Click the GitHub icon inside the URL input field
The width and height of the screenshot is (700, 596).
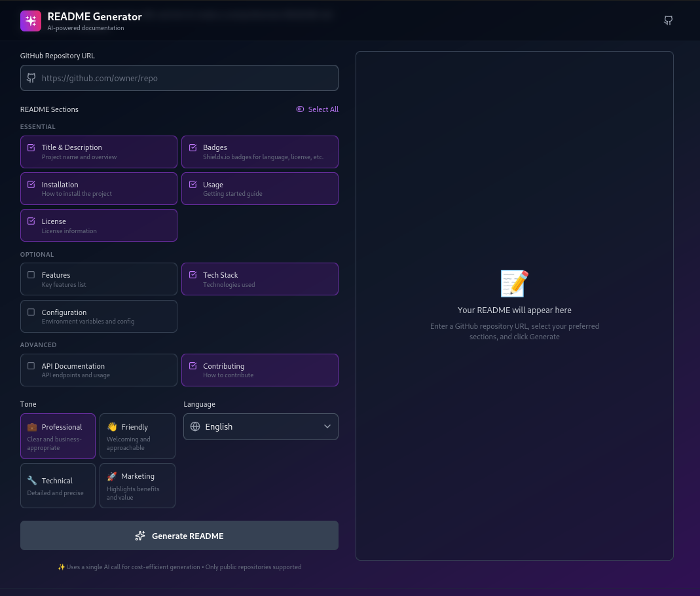tap(31, 78)
